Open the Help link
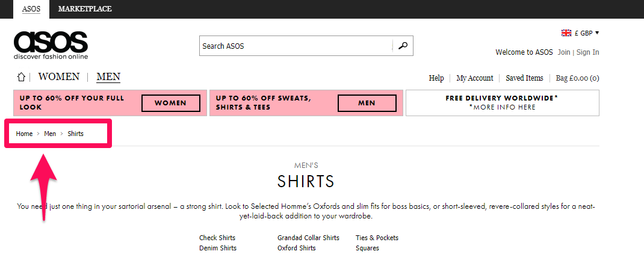The image size is (644, 260). tap(436, 78)
